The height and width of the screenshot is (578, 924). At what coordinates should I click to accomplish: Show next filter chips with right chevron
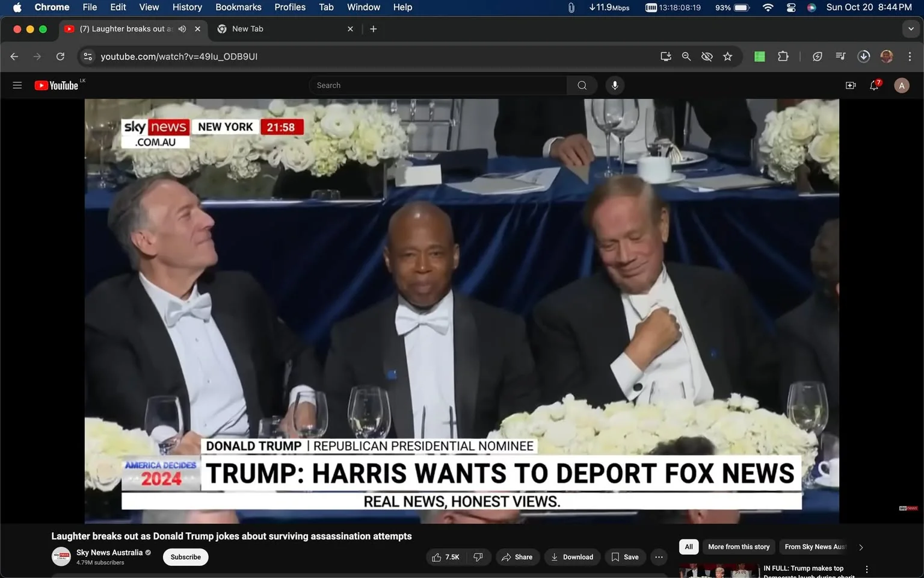pyautogui.click(x=861, y=547)
